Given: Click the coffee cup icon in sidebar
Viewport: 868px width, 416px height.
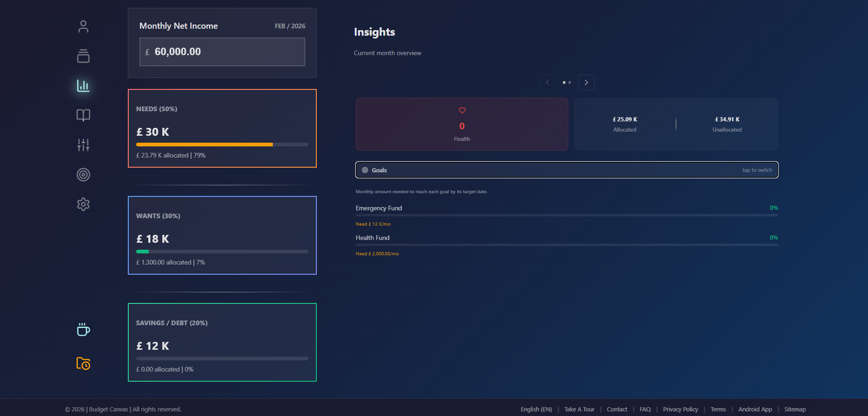Looking at the screenshot, I should 83,329.
